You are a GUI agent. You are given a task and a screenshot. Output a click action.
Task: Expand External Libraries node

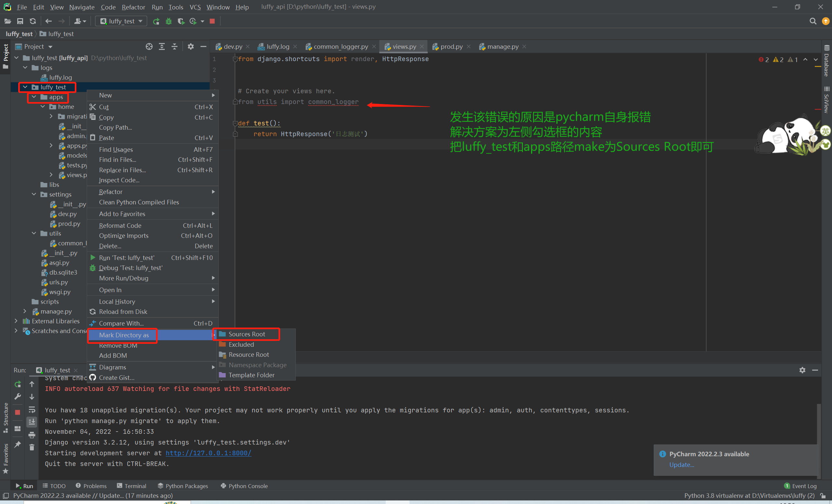tap(16, 321)
